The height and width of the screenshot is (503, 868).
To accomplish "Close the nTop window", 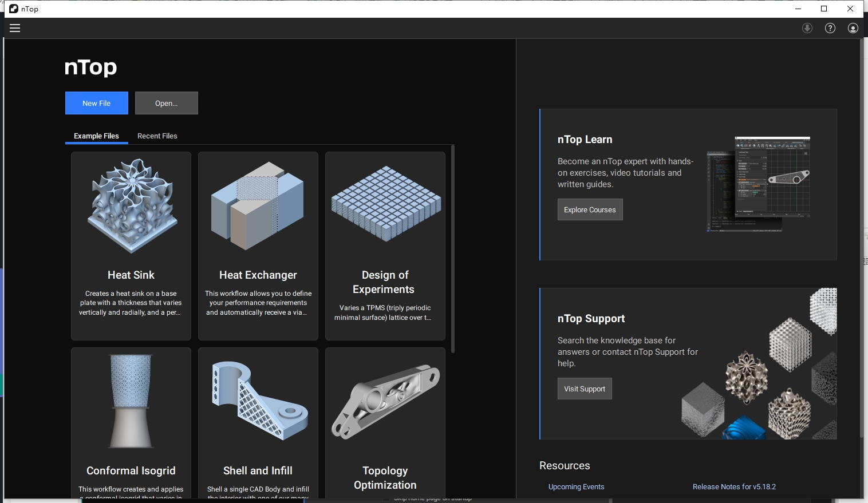I will click(850, 9).
